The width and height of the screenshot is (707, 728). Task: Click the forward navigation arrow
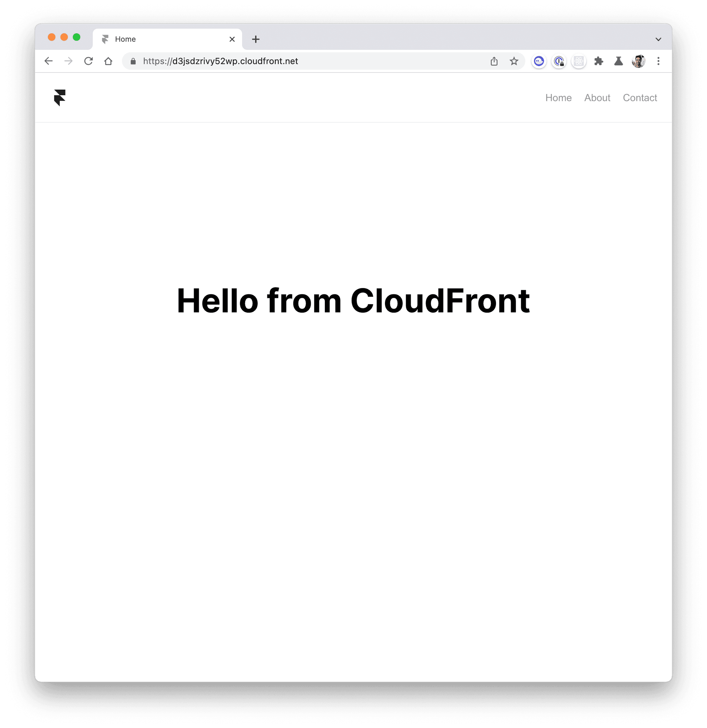coord(68,61)
